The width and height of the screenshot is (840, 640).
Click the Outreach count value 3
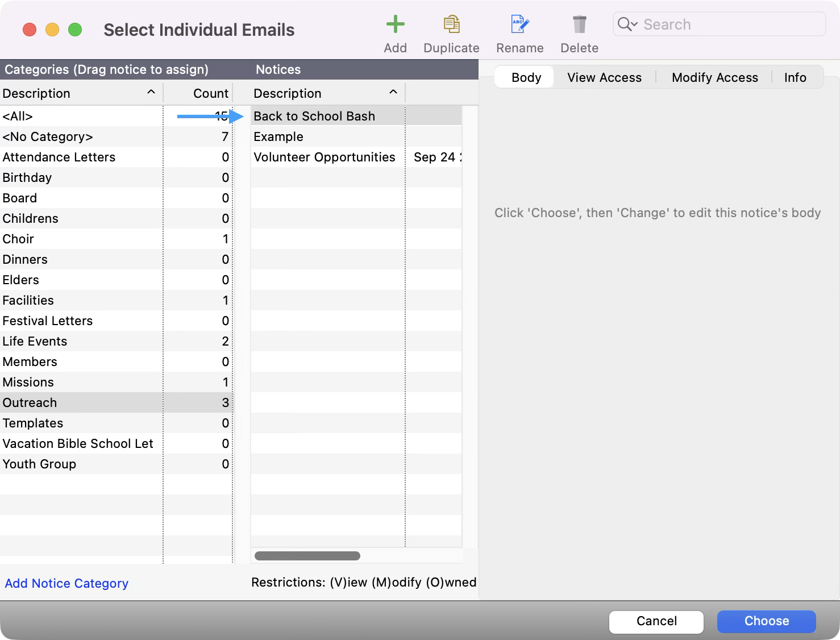point(225,402)
